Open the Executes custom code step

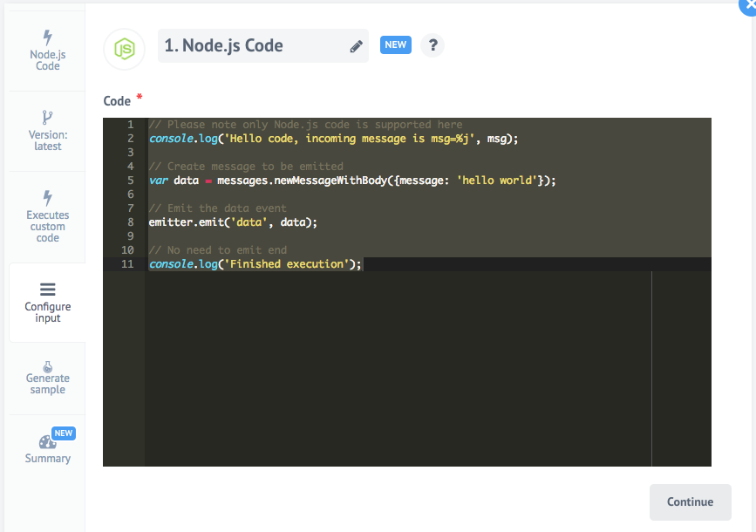click(47, 217)
